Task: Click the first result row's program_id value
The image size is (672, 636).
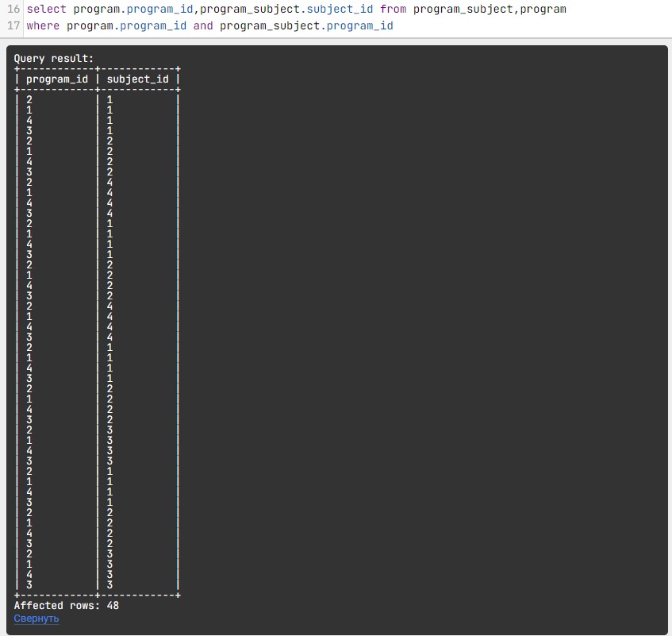Action: pos(29,100)
